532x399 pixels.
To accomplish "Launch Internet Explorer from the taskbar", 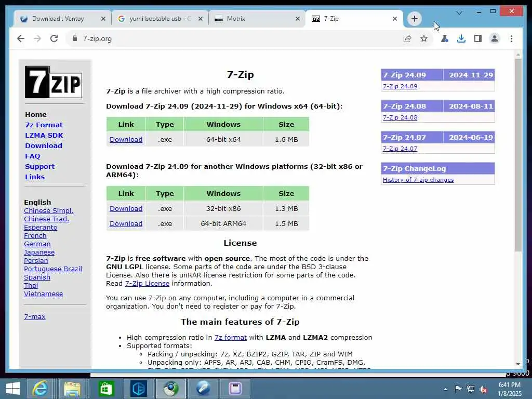I will [x=40, y=389].
